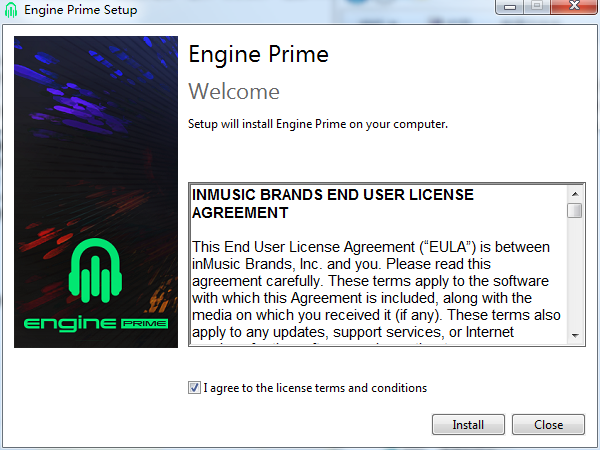Screen dimensions: 600x450
Task: Click the green headphone logo in banner
Action: coord(95,270)
